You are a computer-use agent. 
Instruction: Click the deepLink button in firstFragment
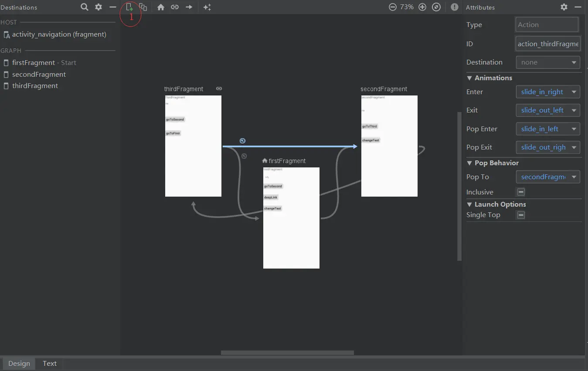coord(270,197)
